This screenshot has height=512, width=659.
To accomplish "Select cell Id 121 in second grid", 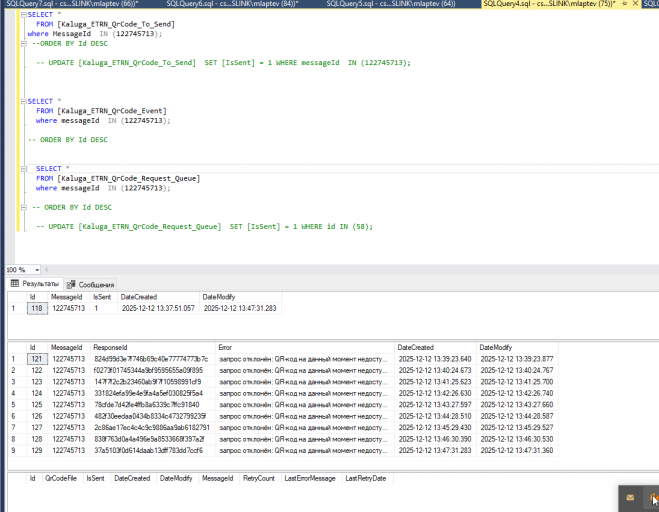I will point(37,359).
